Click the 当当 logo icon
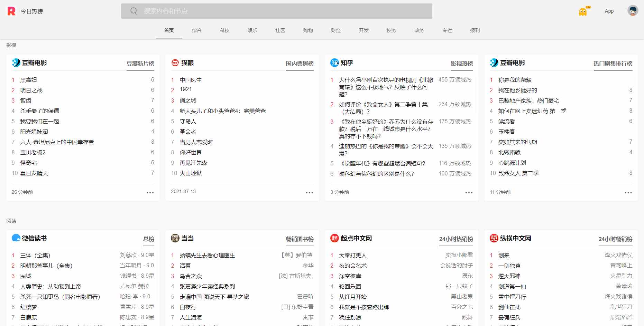Image resolution: width=644 pixels, height=326 pixels. [x=175, y=238]
